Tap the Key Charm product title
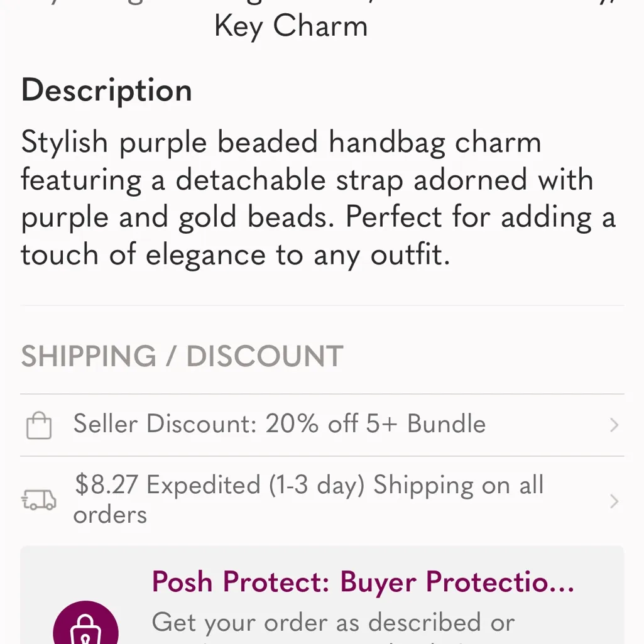644x644 pixels. coord(291,26)
